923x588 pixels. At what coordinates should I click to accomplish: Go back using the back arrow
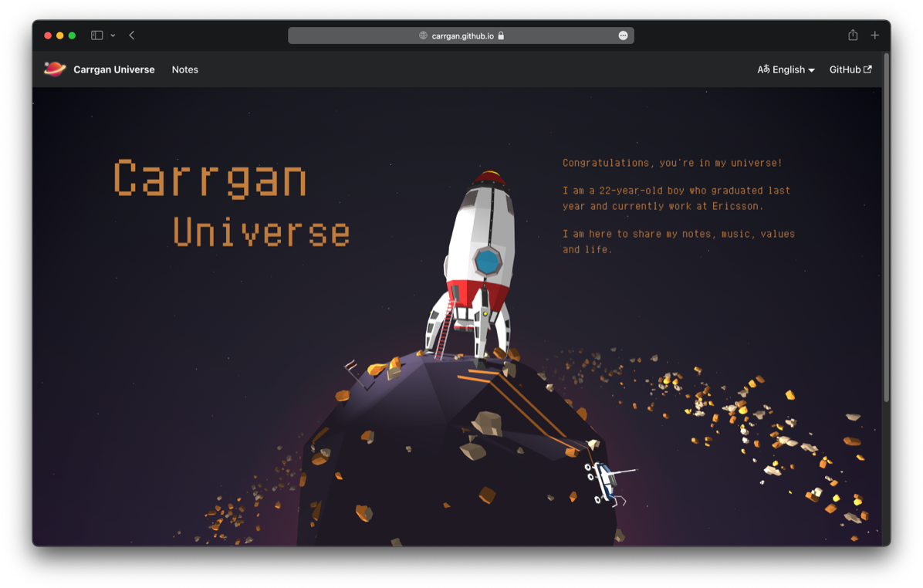click(132, 35)
